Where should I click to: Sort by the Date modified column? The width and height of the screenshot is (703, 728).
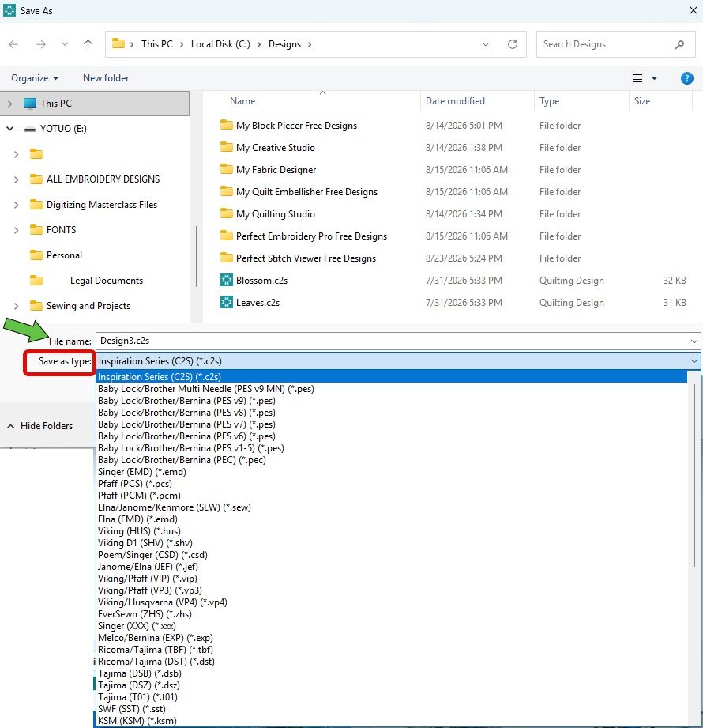pyautogui.click(x=455, y=100)
